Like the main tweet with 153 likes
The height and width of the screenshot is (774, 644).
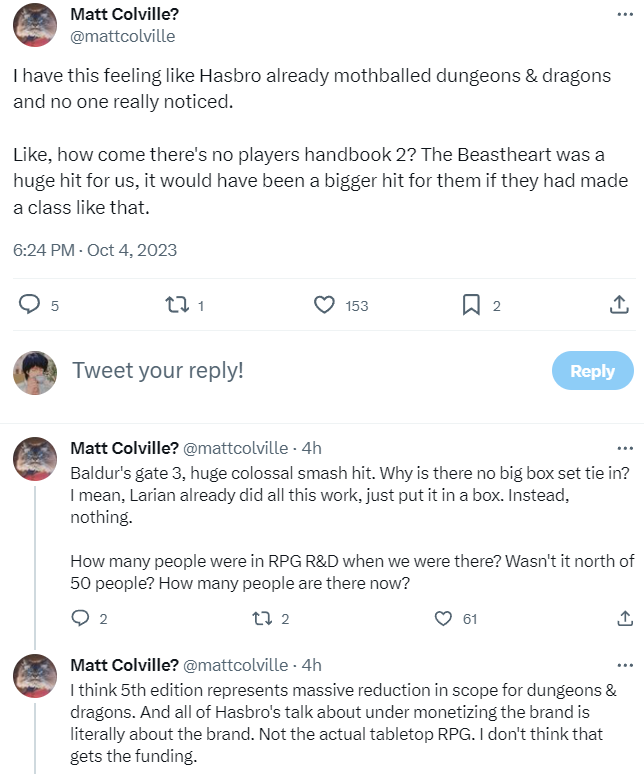click(x=324, y=305)
